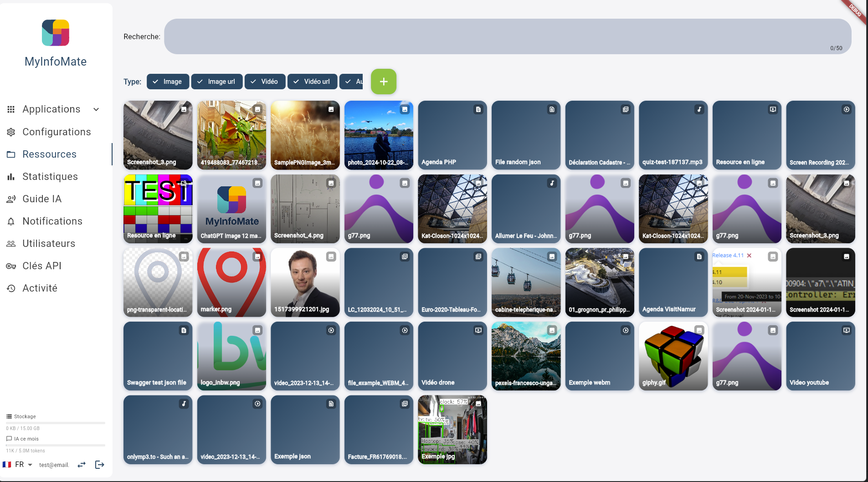Screen dimensions: 868x482
Task: Click the logout icon
Action: (99, 465)
